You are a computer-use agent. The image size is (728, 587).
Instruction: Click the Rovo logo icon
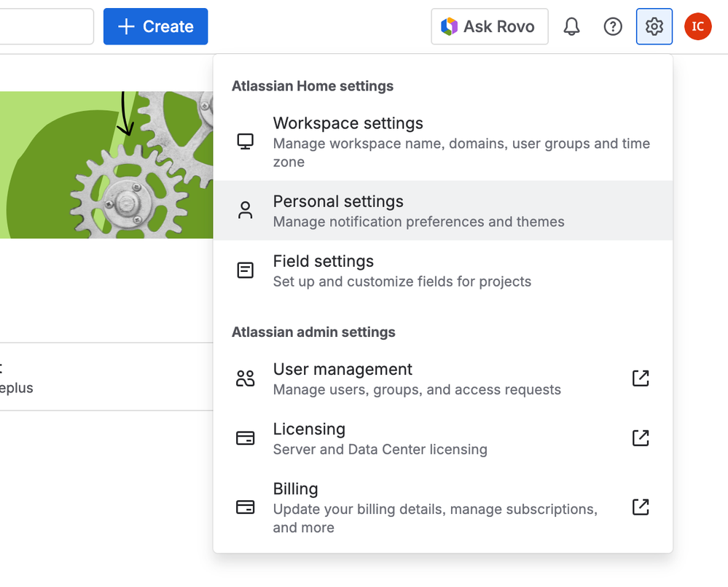tap(450, 27)
